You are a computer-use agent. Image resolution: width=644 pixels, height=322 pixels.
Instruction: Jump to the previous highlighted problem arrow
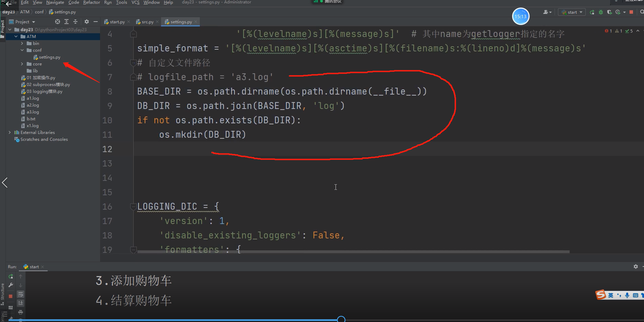(x=638, y=31)
